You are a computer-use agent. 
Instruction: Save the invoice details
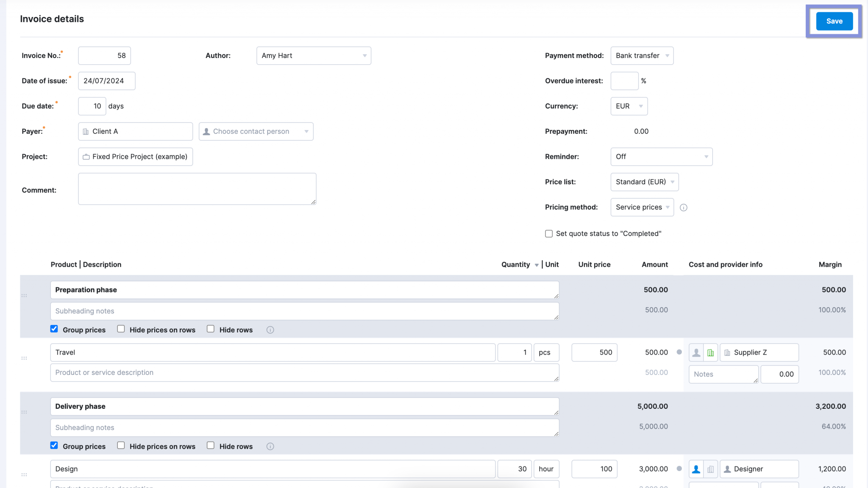pos(834,21)
